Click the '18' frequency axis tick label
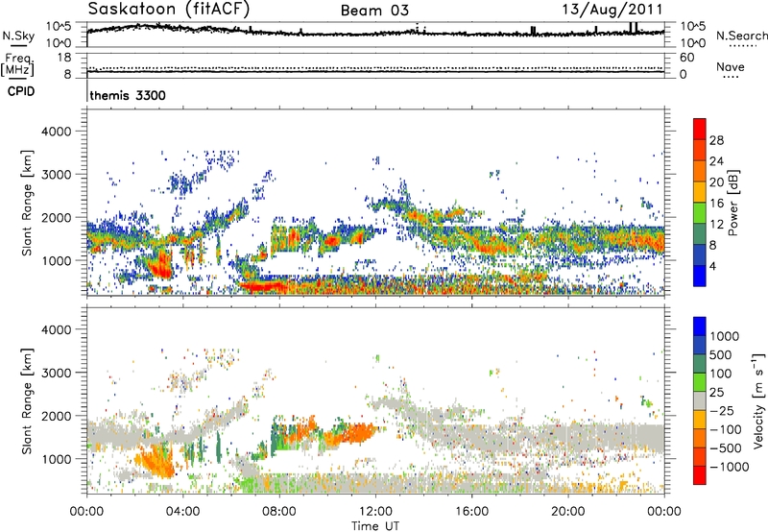This screenshot has height=532, width=768. click(64, 58)
